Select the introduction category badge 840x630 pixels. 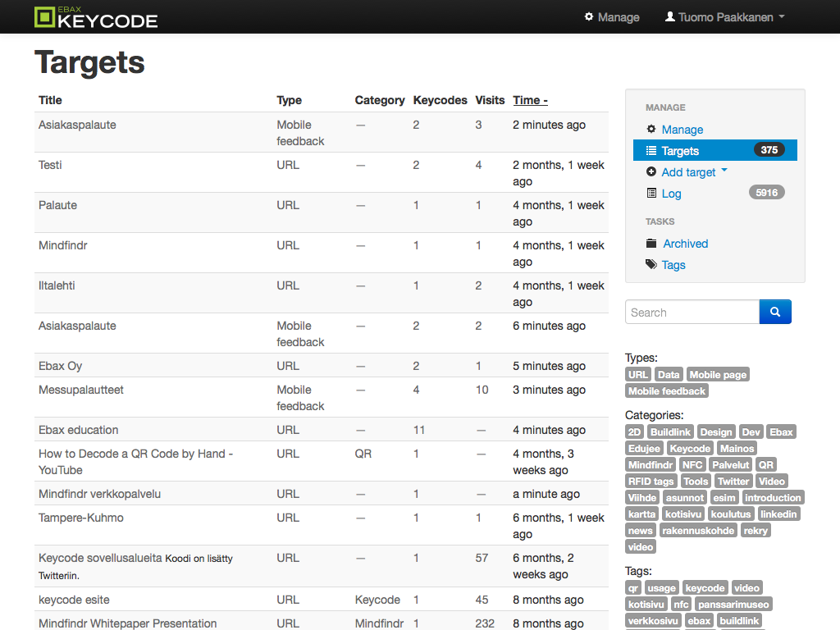(x=773, y=498)
